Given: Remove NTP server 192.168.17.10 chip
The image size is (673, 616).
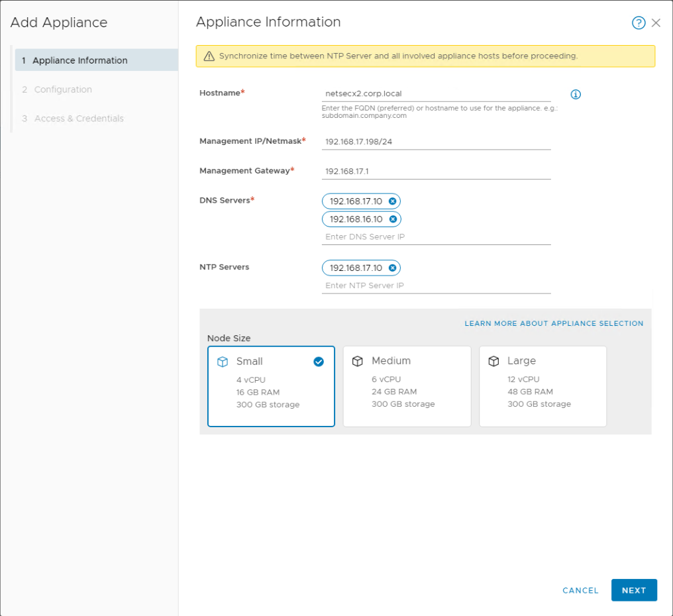Looking at the screenshot, I should tap(392, 268).
